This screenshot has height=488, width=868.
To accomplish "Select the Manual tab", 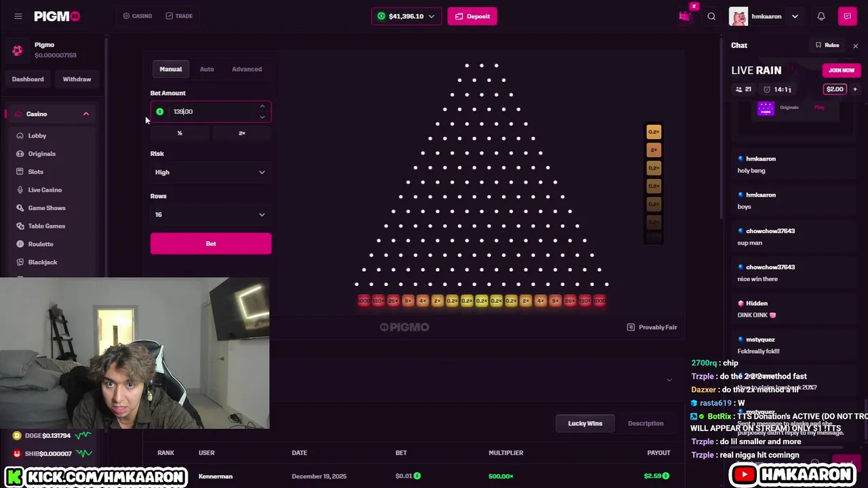I will (171, 69).
